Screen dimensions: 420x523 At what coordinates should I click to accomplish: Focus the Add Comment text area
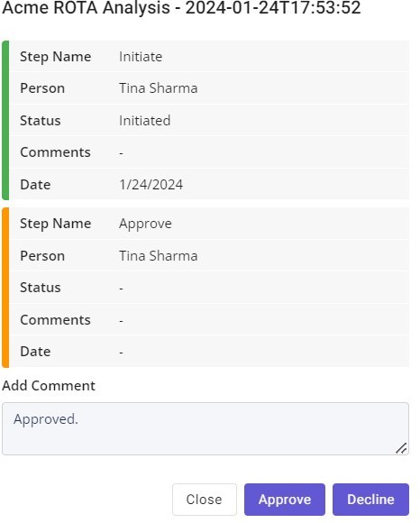(205, 428)
